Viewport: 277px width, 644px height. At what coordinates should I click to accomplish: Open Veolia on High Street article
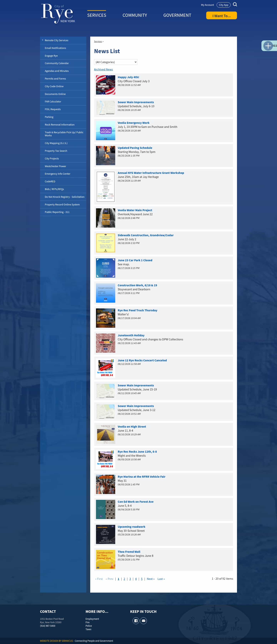point(132,426)
